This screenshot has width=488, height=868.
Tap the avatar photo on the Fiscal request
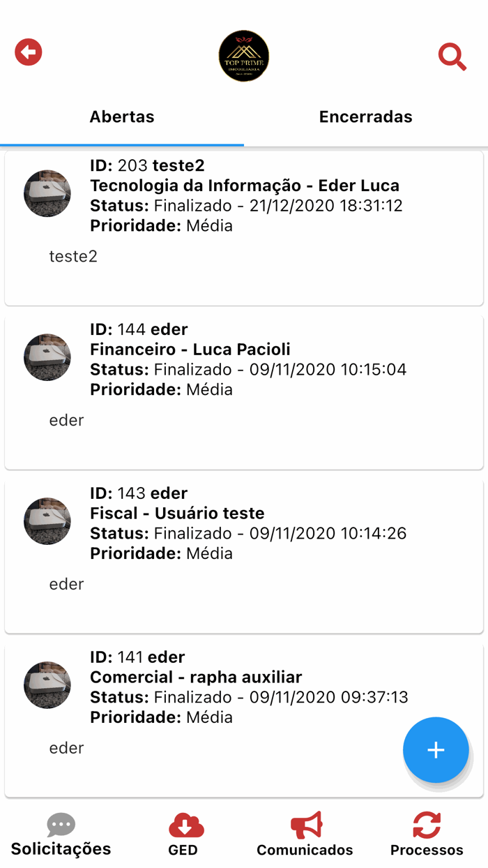pyautogui.click(x=47, y=521)
